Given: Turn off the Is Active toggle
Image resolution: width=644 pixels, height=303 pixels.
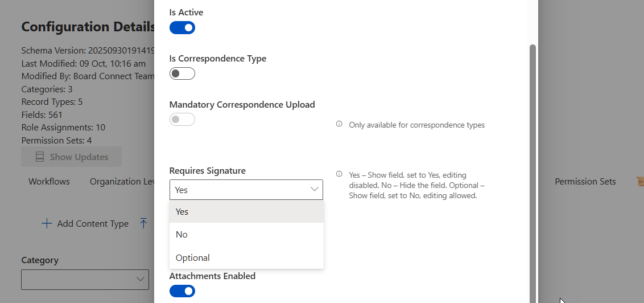Looking at the screenshot, I should 182,27.
